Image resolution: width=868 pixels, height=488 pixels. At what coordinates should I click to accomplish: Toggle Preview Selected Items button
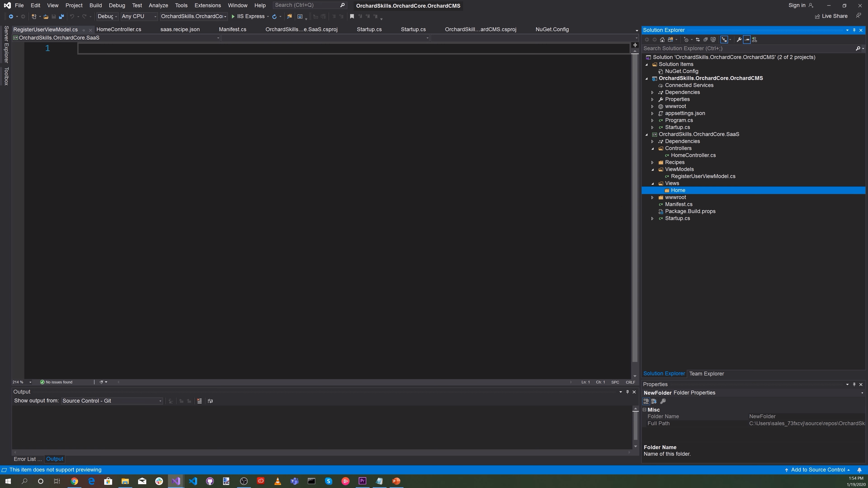[x=747, y=40]
